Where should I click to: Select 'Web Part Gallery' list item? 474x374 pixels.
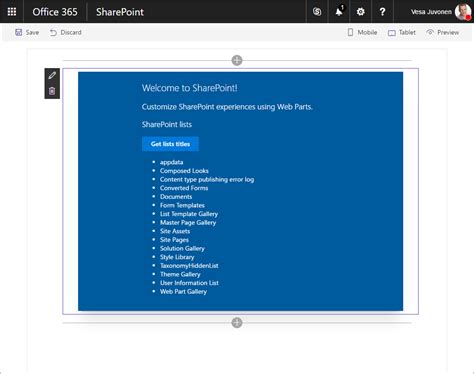183,292
